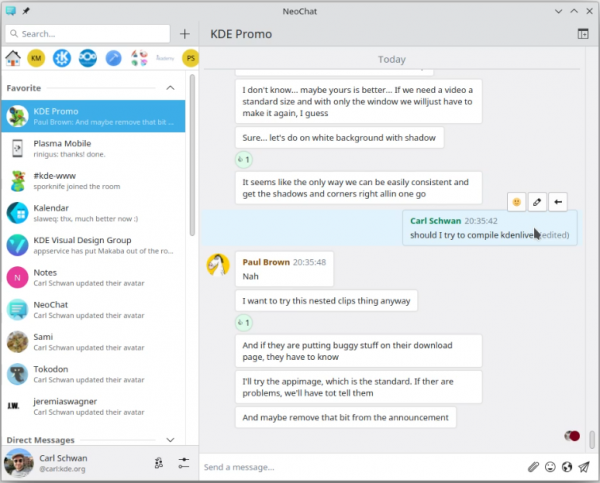600x483 pixels.
Task: Click the globe icon in message bar
Action: (x=567, y=466)
